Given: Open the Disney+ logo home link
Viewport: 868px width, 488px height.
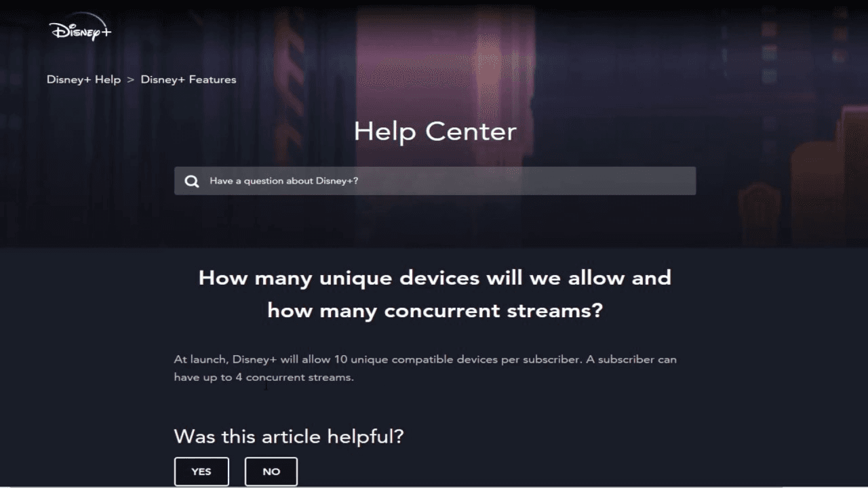Looking at the screenshot, I should point(80,28).
